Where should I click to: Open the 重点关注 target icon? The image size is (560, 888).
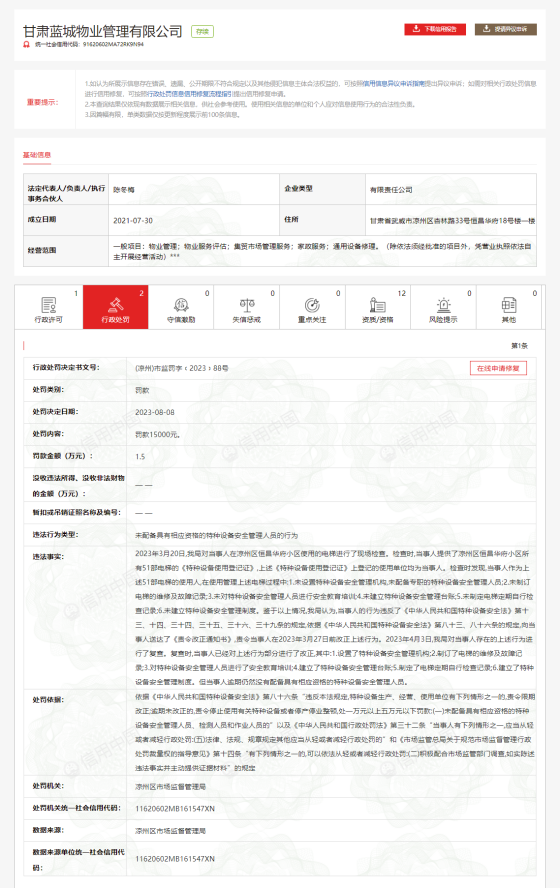(x=312, y=305)
